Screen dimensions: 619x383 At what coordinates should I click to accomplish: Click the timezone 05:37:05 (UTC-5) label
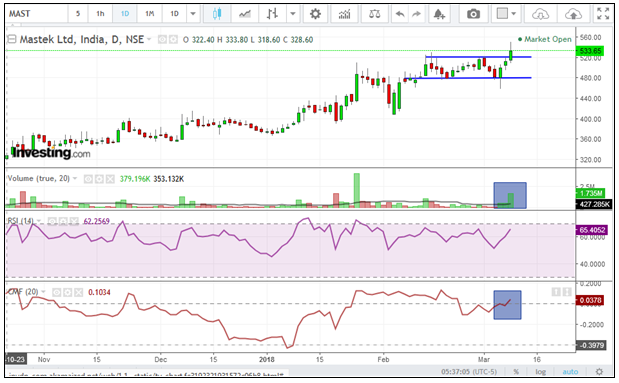469,372
